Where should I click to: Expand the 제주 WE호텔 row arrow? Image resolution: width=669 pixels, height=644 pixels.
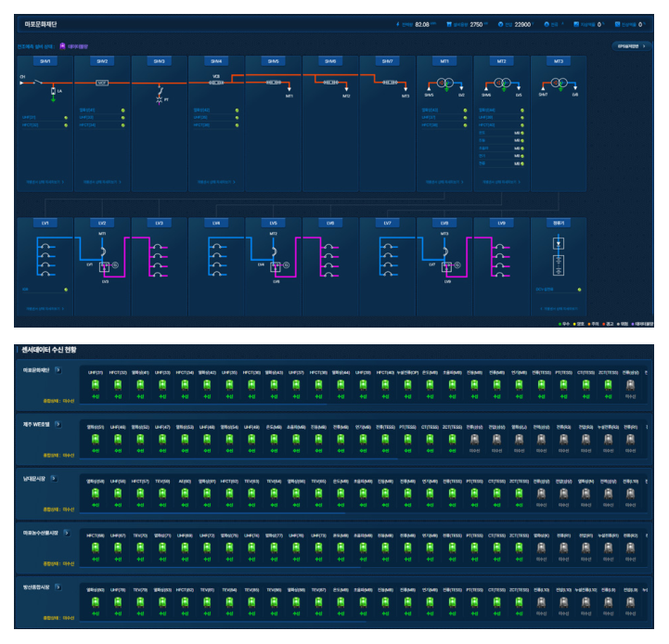(58, 424)
